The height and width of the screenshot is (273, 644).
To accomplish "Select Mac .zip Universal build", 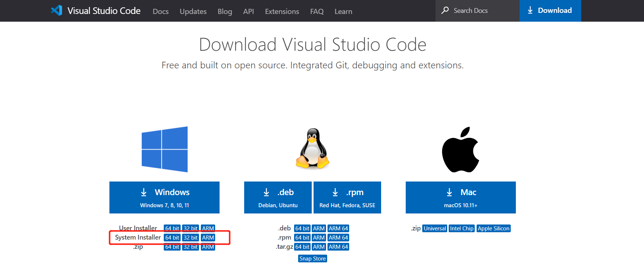I will (435, 229).
